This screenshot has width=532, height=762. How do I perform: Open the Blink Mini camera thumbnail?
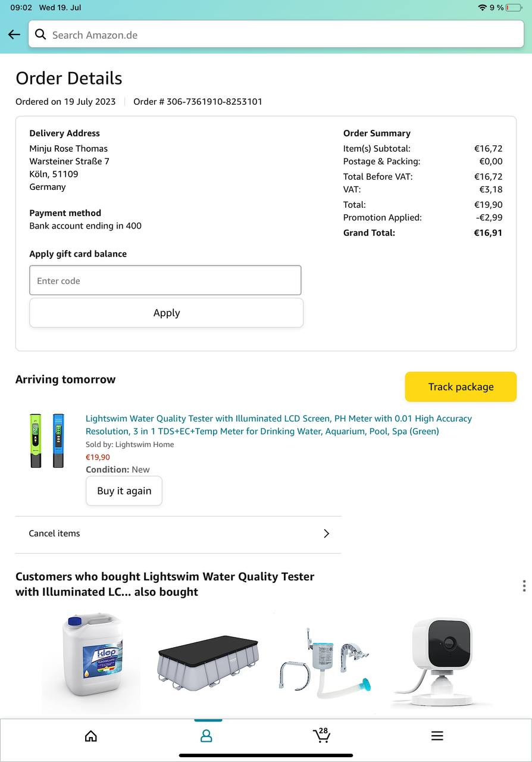tap(442, 662)
